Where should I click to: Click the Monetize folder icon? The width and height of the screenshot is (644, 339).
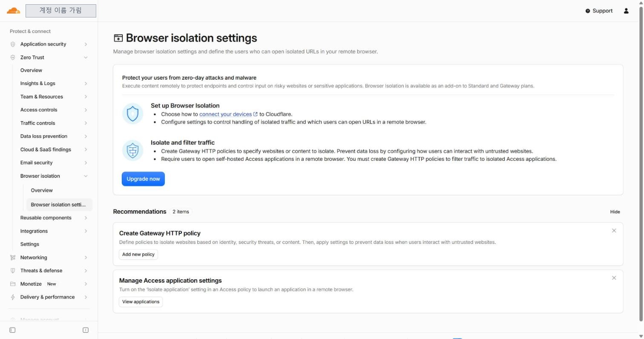coord(13,284)
